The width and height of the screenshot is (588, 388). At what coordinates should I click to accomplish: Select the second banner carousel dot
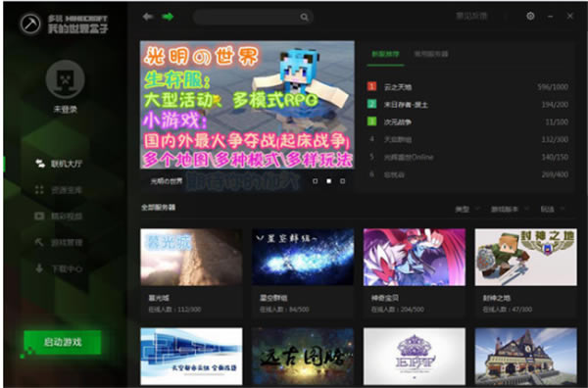pos(329,181)
